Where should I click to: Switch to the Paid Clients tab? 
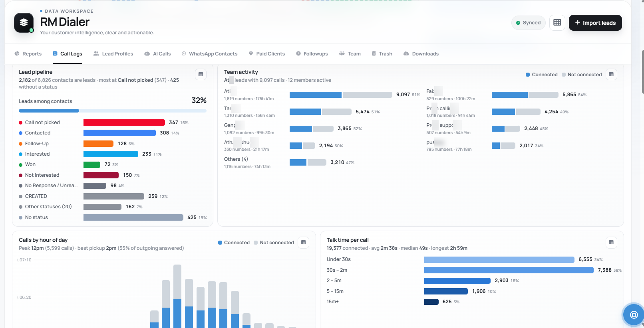(x=267, y=54)
